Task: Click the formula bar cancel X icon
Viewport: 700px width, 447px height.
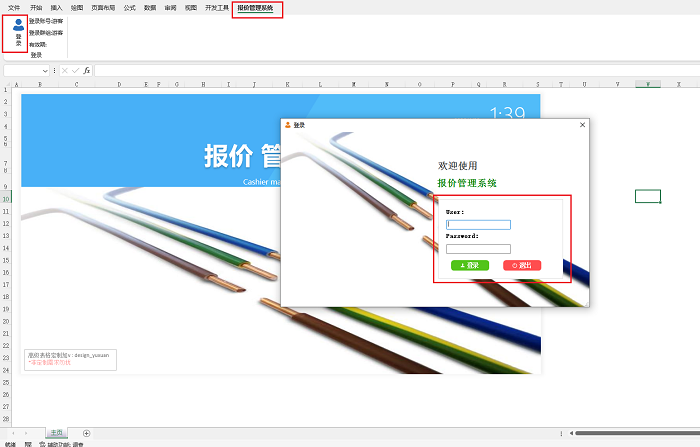Action: pos(65,71)
